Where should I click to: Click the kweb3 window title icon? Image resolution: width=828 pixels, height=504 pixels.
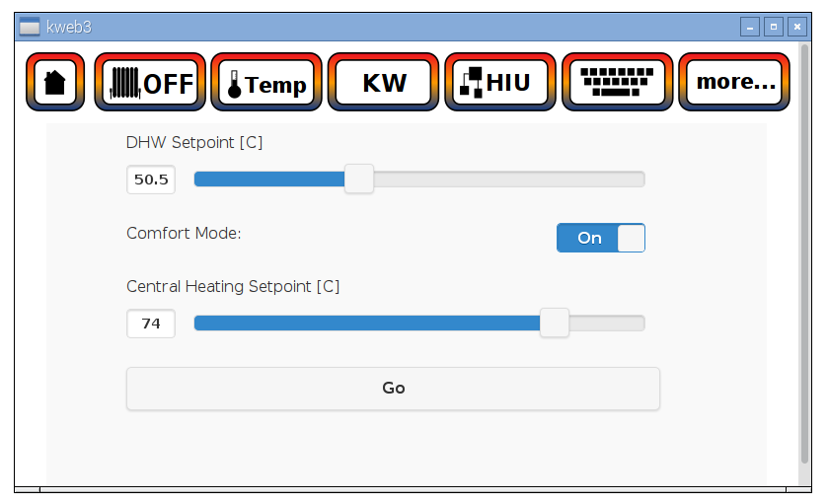pyautogui.click(x=30, y=27)
